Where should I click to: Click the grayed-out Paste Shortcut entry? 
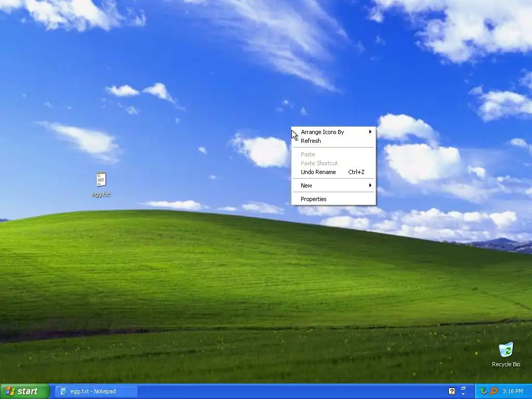tap(334, 163)
